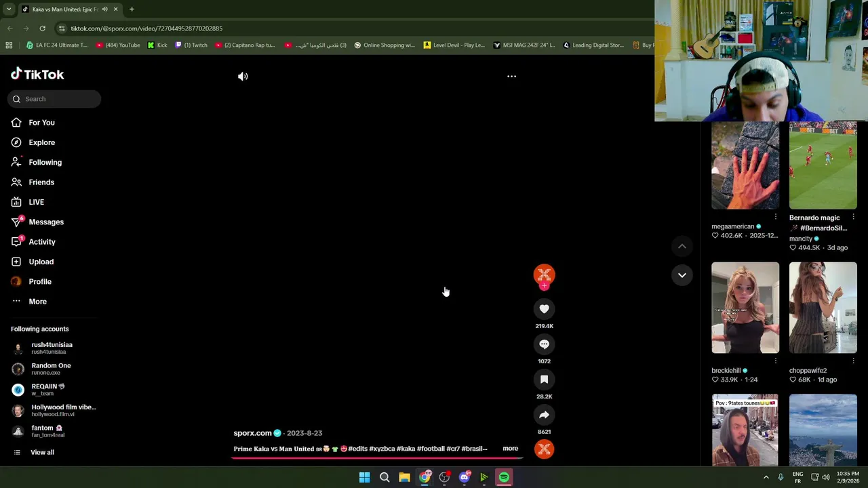This screenshot has height=488, width=868.
Task: Open a new Chrome tab
Action: (132, 9)
